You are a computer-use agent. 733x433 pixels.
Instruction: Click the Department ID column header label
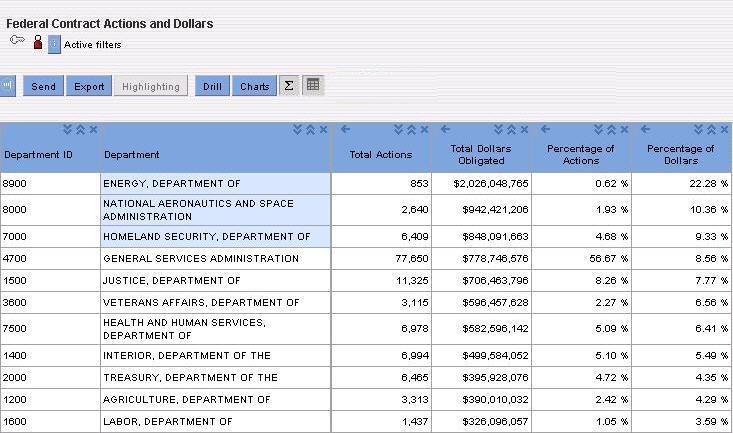tap(38, 155)
